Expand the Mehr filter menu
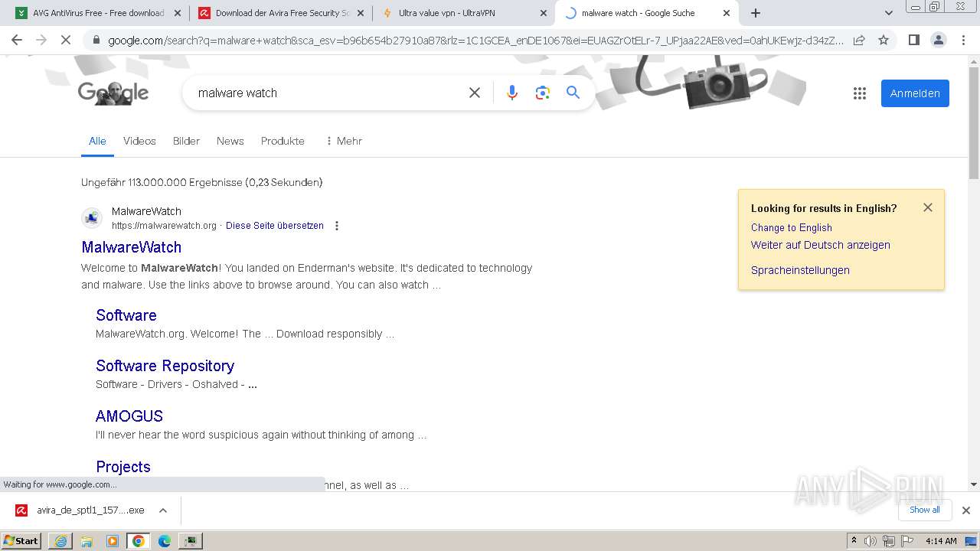The image size is (980, 551). [344, 141]
